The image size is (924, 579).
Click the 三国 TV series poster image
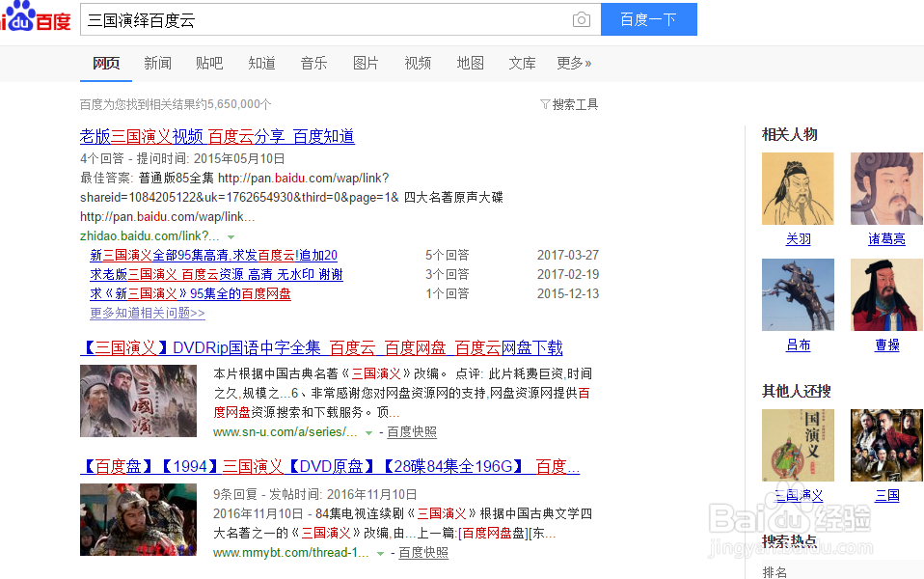pos(886,445)
